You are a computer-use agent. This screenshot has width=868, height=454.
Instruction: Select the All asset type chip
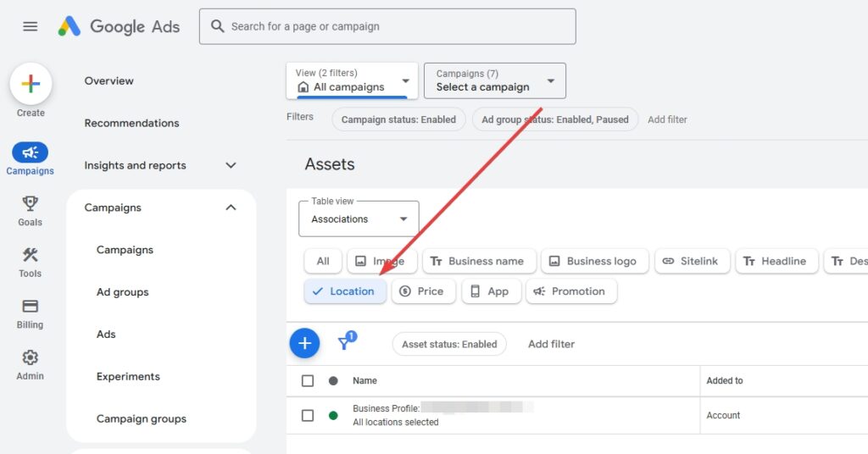pos(323,261)
